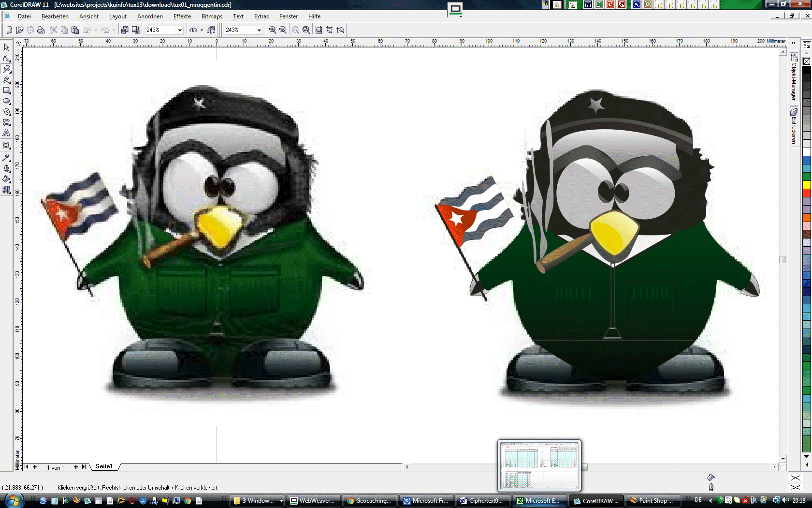Open the CorelDRAW application launcher icon
This screenshot has height=508, width=812.
pyautogui.click(x=193, y=30)
